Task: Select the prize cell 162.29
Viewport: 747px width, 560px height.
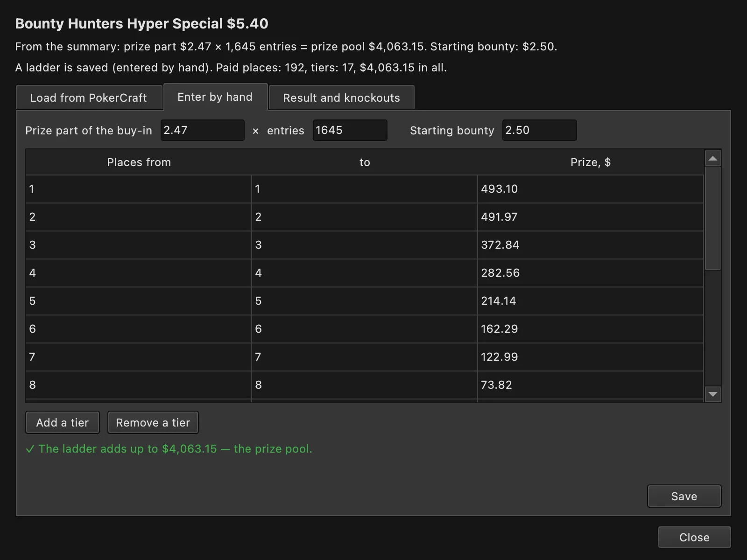Action: [591, 329]
